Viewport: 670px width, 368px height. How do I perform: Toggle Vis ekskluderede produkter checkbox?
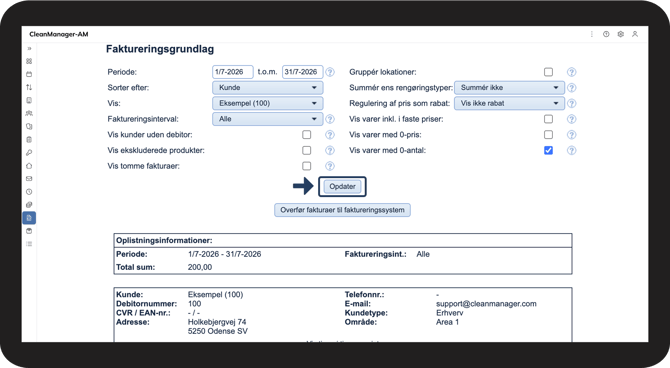[x=306, y=150]
